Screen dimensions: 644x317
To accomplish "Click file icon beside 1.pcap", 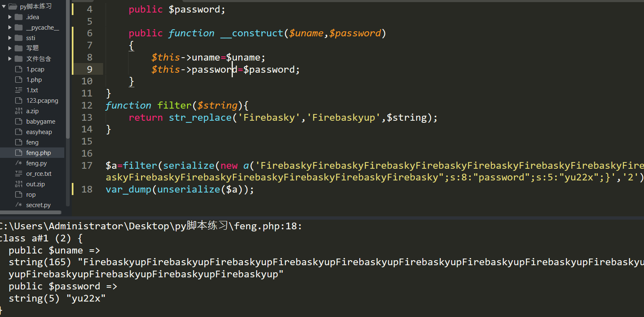I will (x=18, y=69).
